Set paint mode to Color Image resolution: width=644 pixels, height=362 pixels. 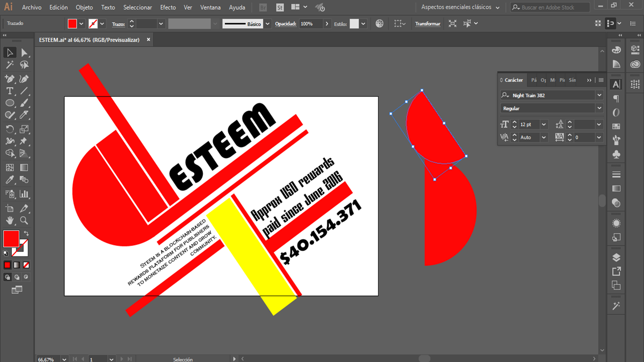pyautogui.click(x=7, y=265)
